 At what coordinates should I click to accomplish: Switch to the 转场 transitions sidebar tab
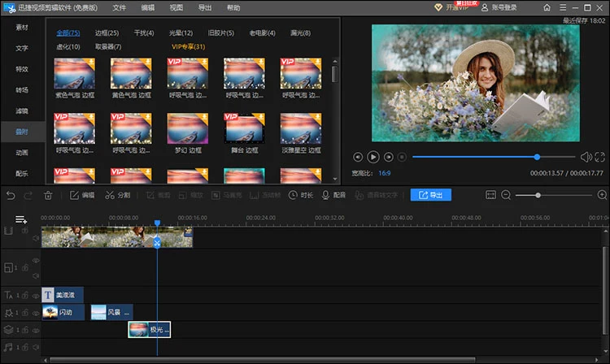pos(22,90)
